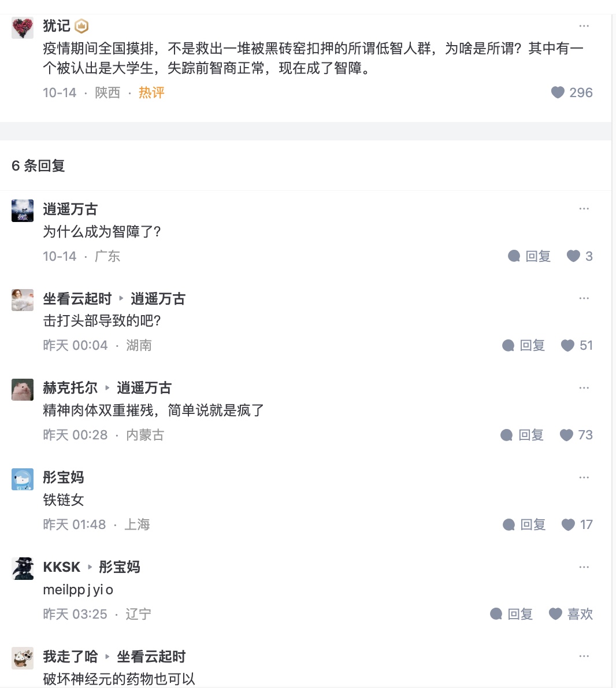Screen dimensions: 616x688
Task: Reply to 彤宝妈's 铁链女 comment
Action: tap(524, 524)
